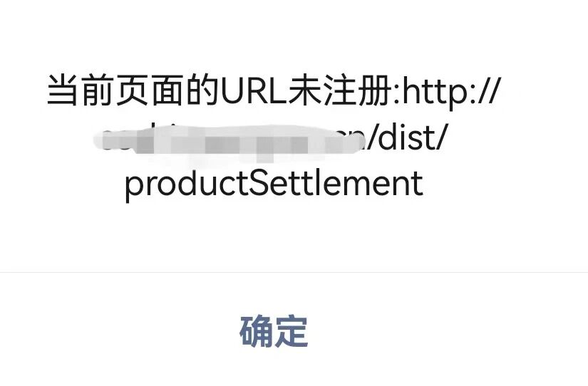
Task: Click the http:// portion of the URL
Action: (x=451, y=91)
